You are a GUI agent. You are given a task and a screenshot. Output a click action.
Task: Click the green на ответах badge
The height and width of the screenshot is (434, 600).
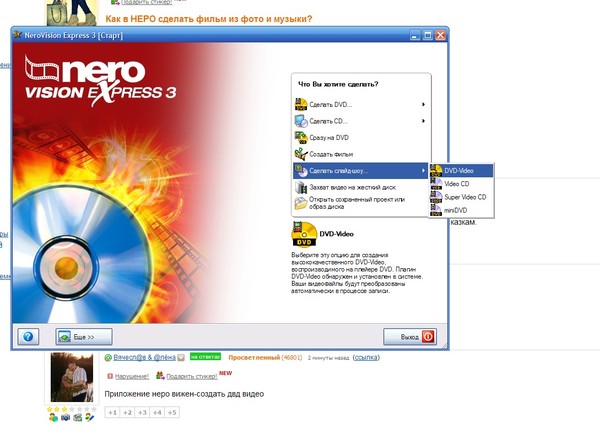pyautogui.click(x=205, y=357)
